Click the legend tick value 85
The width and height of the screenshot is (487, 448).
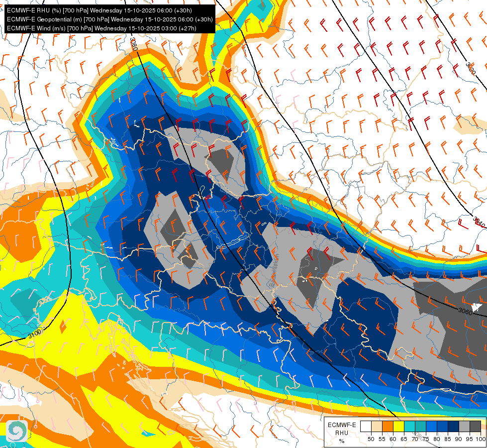(448, 440)
